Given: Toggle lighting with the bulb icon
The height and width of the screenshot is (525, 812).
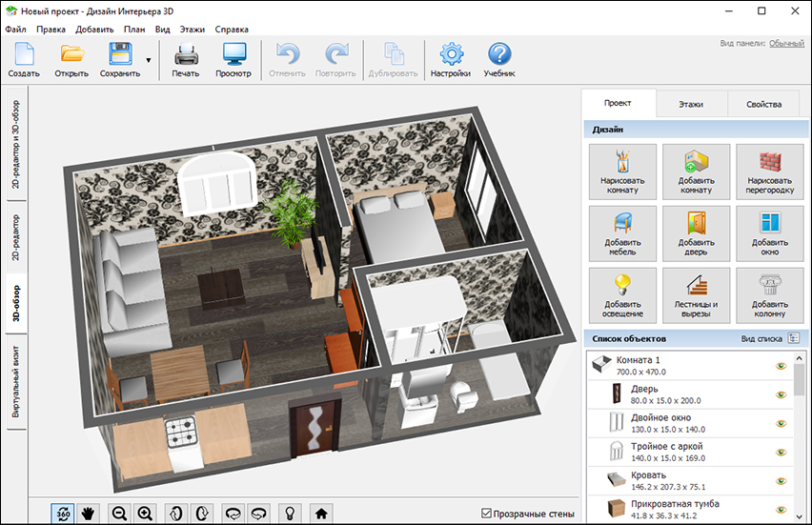Looking at the screenshot, I should tap(290, 514).
